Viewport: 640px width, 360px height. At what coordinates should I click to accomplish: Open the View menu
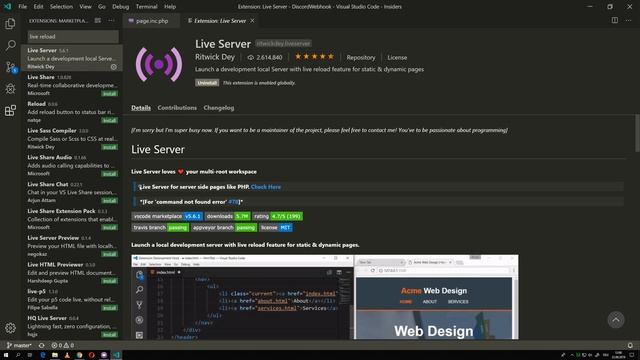coord(85,7)
